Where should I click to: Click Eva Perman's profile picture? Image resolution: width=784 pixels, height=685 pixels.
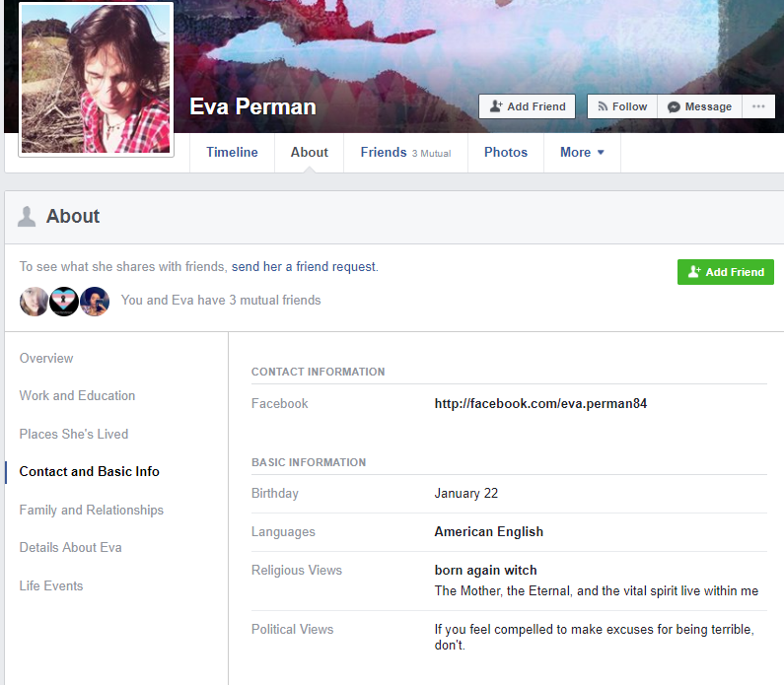(96, 79)
